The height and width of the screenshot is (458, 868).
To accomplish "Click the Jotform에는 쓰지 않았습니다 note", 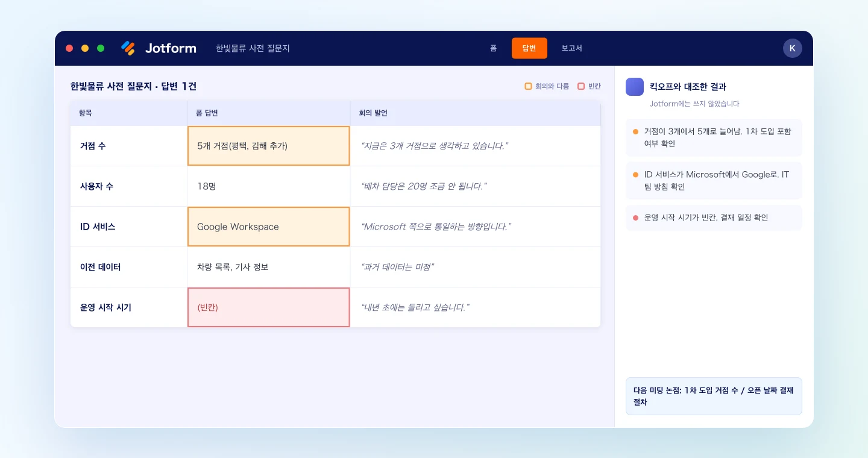I will tap(694, 104).
